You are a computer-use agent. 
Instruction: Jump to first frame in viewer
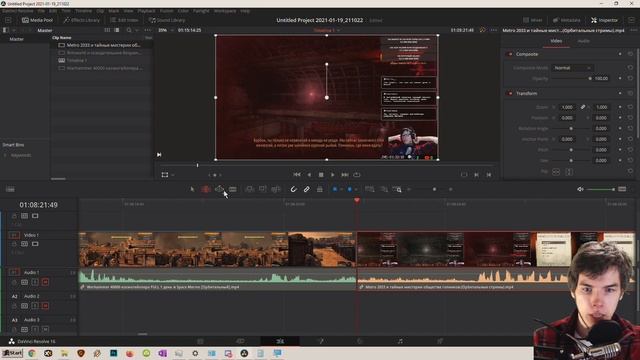click(x=297, y=175)
